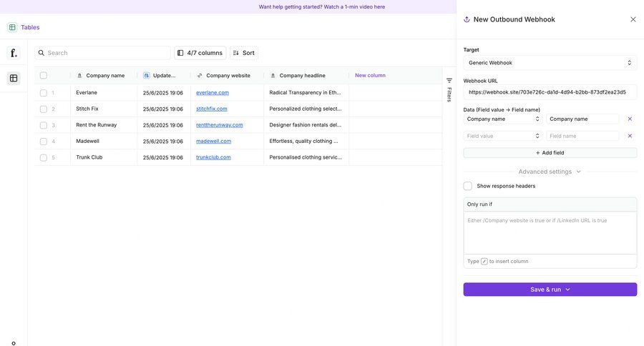The image size is (644, 346).
Task: Open the madewell.com link
Action: point(213,142)
